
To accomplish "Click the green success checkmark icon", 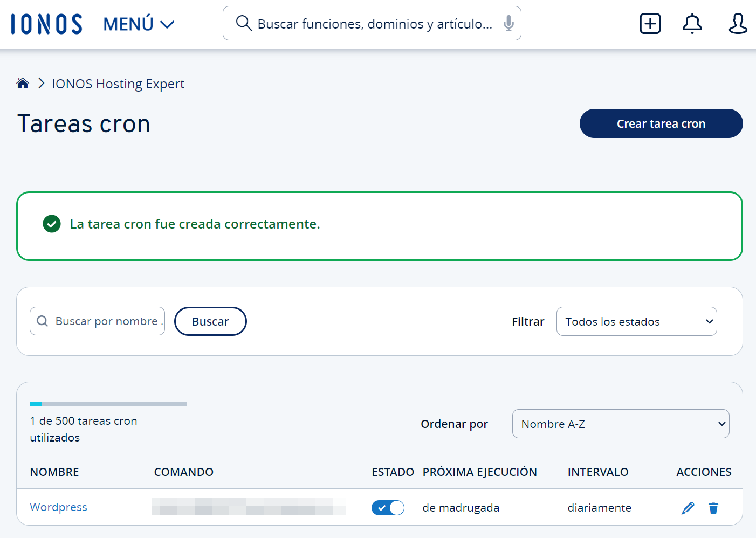I will tap(52, 224).
